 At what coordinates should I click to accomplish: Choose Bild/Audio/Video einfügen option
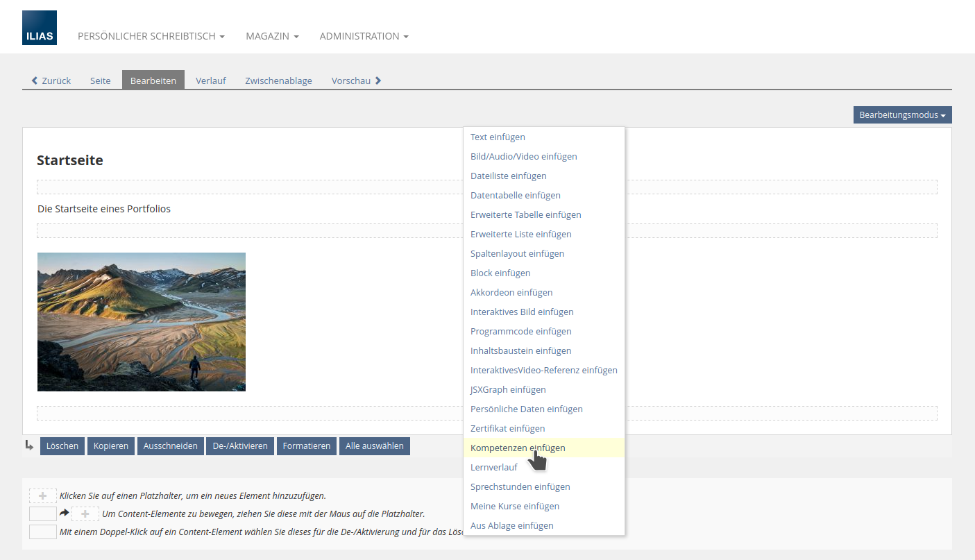pos(523,156)
